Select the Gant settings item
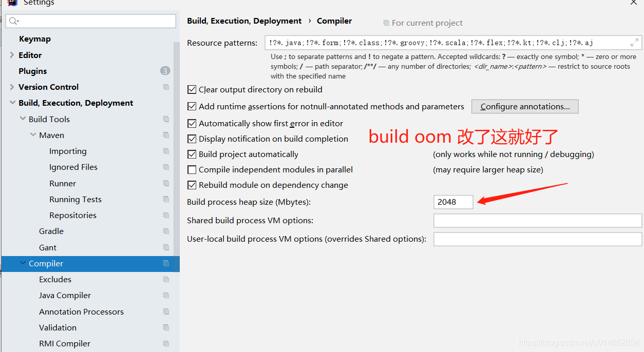This screenshot has height=352, width=644. click(48, 247)
